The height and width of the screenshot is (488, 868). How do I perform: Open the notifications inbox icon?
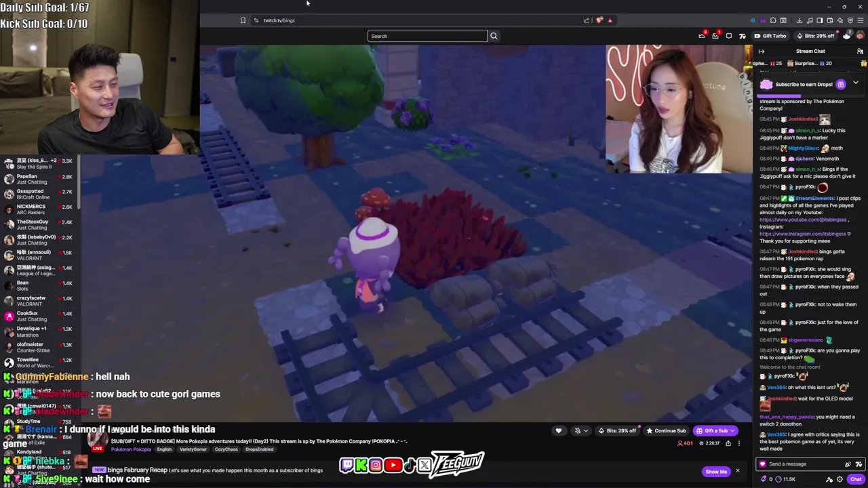pyautogui.click(x=715, y=35)
